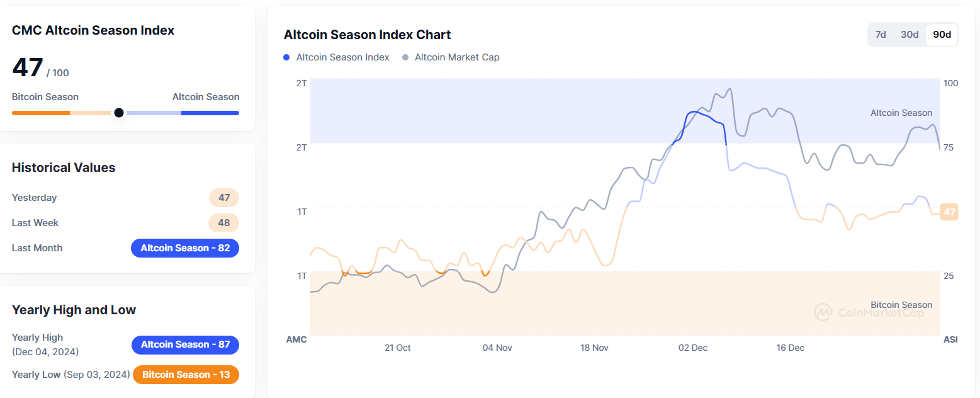Image resolution: width=980 pixels, height=398 pixels.
Task: Click the black slider knob on season gauge
Action: 118,113
